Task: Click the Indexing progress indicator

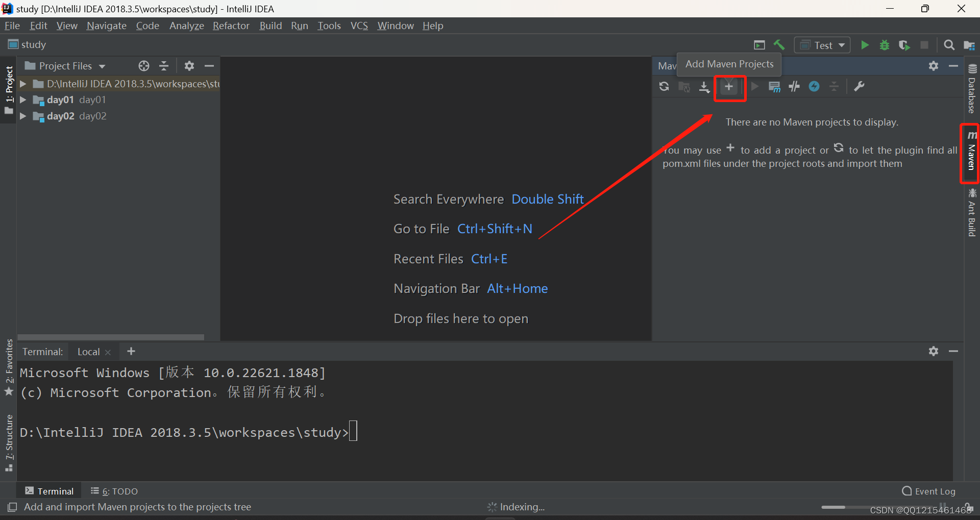Action: click(516, 507)
